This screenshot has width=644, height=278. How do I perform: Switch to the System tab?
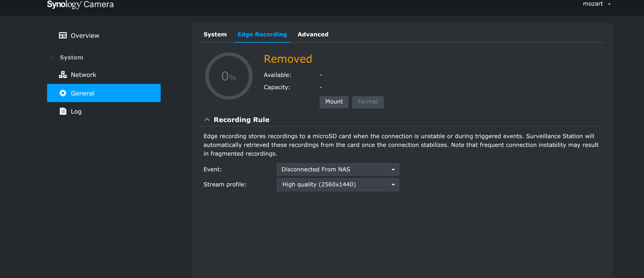215,34
